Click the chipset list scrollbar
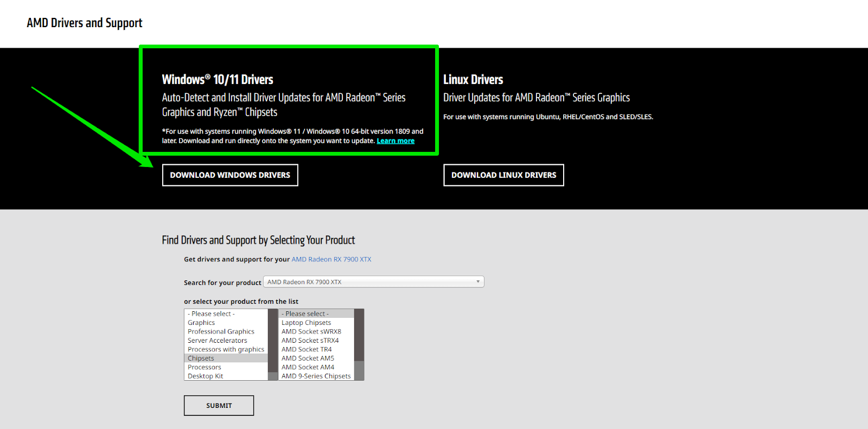Viewport: 868px width, 429px height. click(359, 345)
